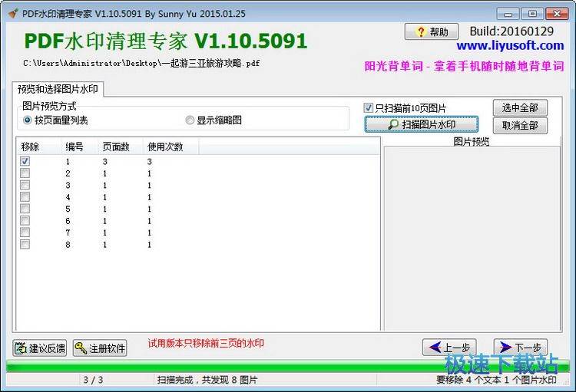Click the help question mark icon
The image size is (576, 392).
tap(420, 32)
